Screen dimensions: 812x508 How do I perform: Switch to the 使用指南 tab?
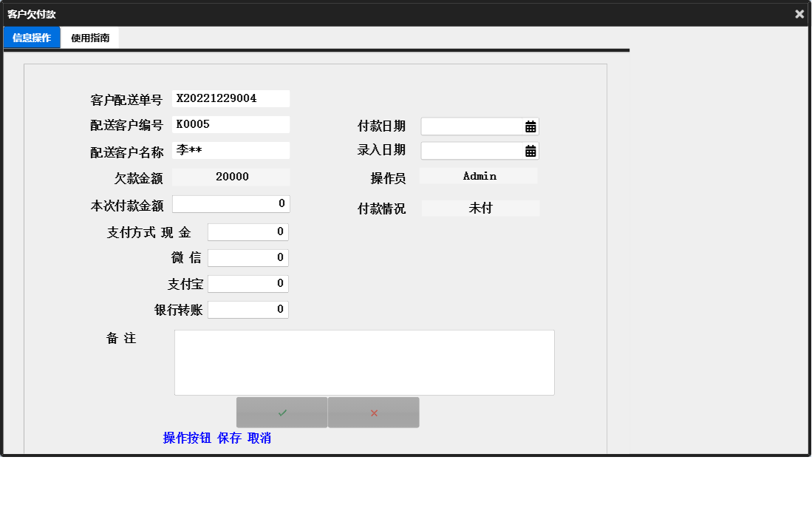(88, 37)
